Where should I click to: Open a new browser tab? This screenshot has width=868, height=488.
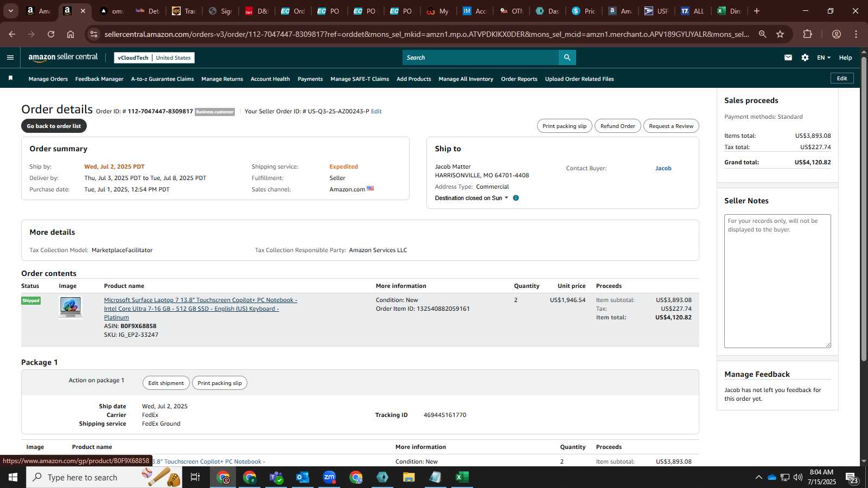tap(757, 11)
